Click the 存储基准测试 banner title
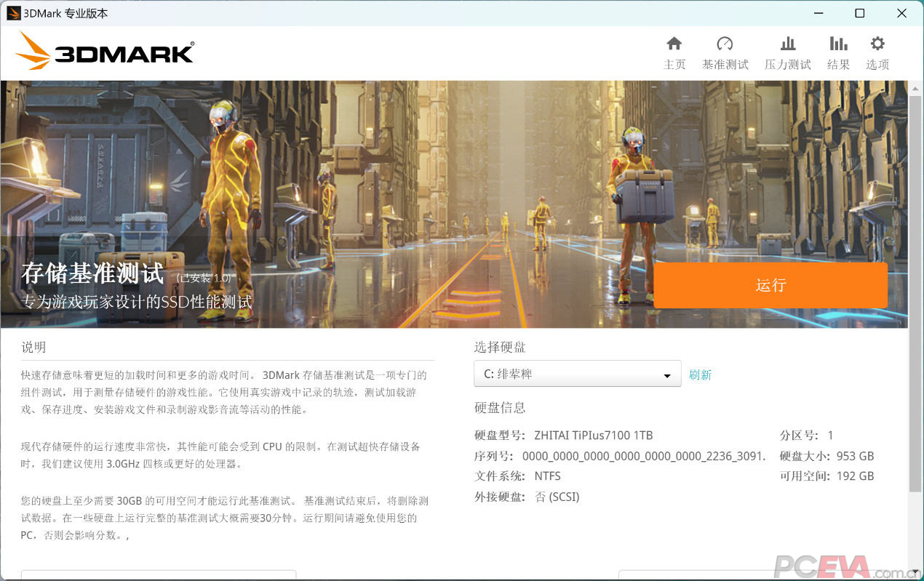 tap(93, 273)
